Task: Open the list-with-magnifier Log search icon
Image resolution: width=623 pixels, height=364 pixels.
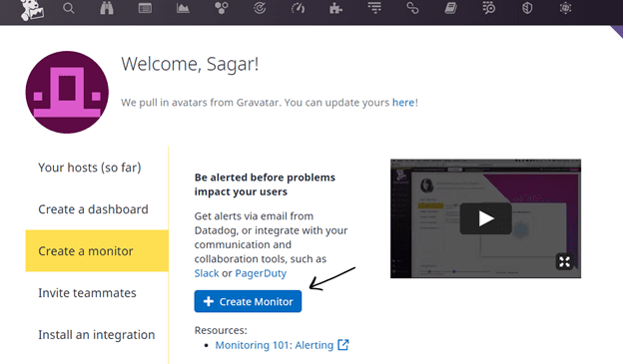Action: click(488, 8)
